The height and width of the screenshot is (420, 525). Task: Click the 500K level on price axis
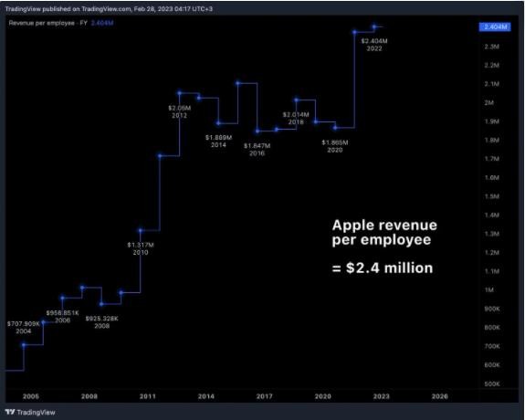(x=492, y=383)
